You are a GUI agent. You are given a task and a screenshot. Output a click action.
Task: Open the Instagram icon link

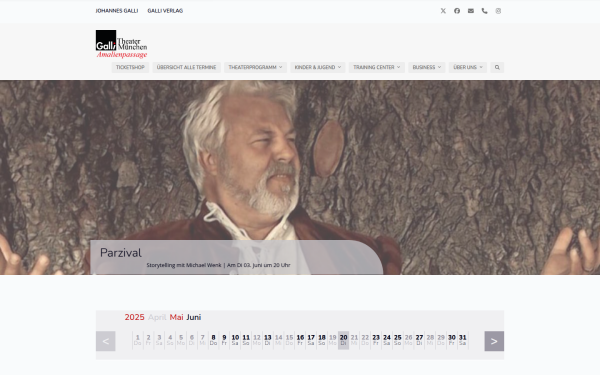[498, 11]
